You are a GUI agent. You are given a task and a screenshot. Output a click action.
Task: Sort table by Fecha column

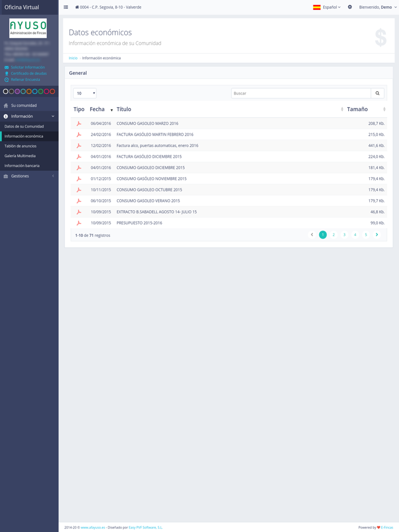coord(101,109)
